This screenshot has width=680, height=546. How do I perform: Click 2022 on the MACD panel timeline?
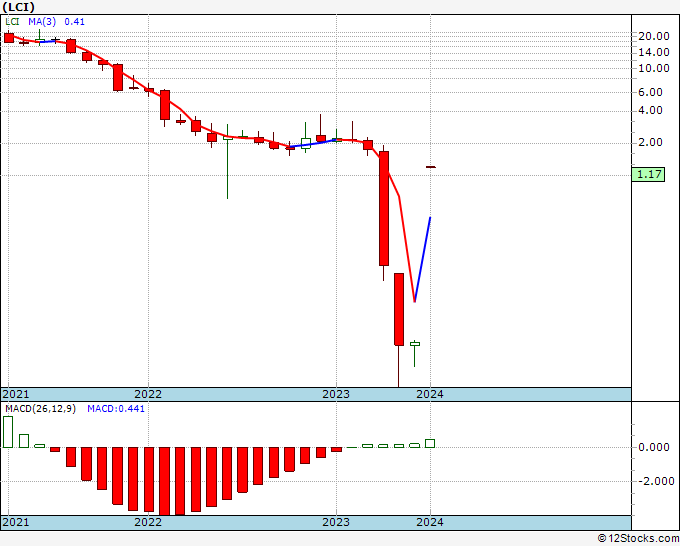coord(148,522)
